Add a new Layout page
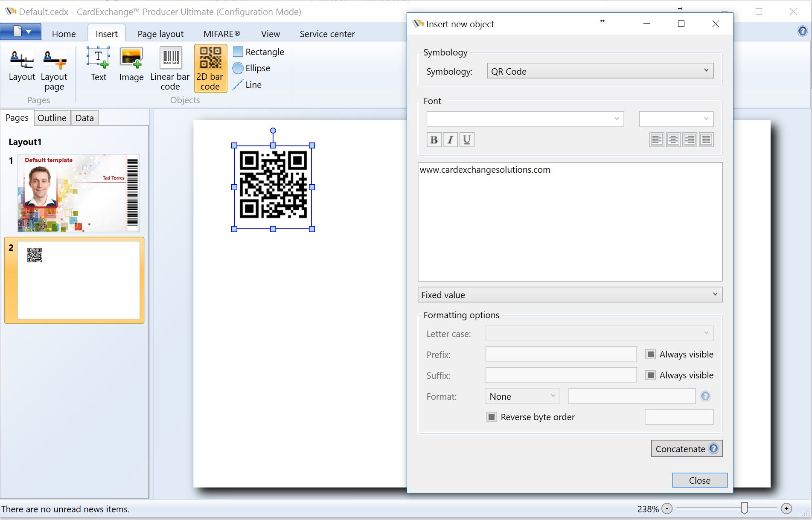 coord(54,70)
